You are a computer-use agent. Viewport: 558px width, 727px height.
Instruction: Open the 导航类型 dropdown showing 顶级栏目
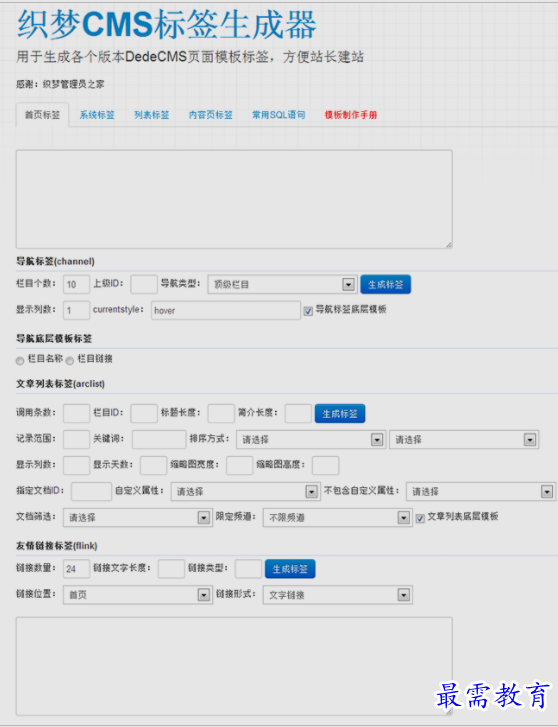coord(282,284)
